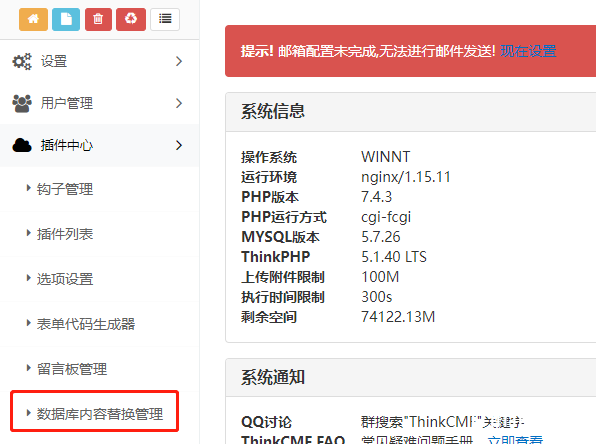596x444 pixels.
Task: Toggle the sidebar list menu icon
Action: click(x=165, y=19)
